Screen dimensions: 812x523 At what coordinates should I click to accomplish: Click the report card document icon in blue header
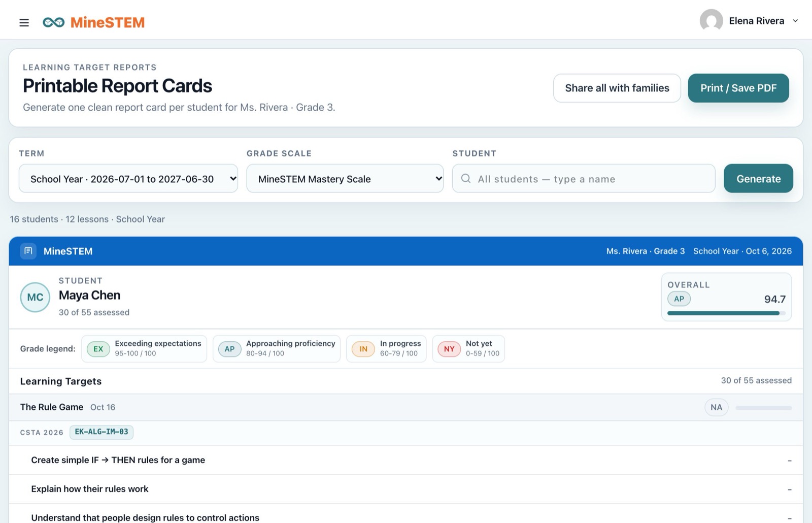28,251
